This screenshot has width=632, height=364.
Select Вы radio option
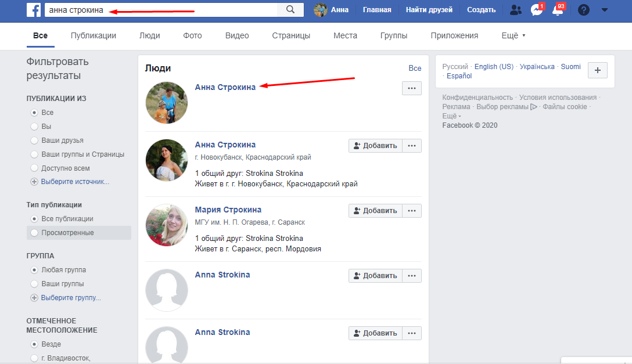(34, 127)
